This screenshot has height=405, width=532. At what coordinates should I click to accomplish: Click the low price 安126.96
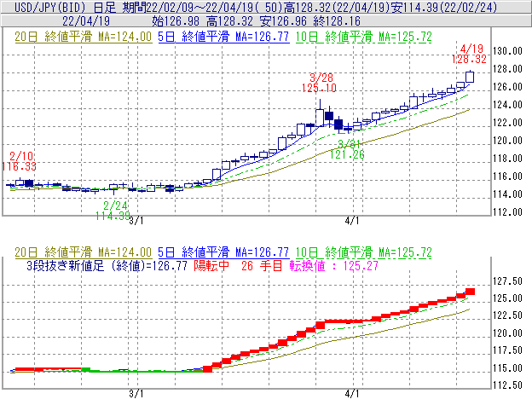[x=283, y=21]
